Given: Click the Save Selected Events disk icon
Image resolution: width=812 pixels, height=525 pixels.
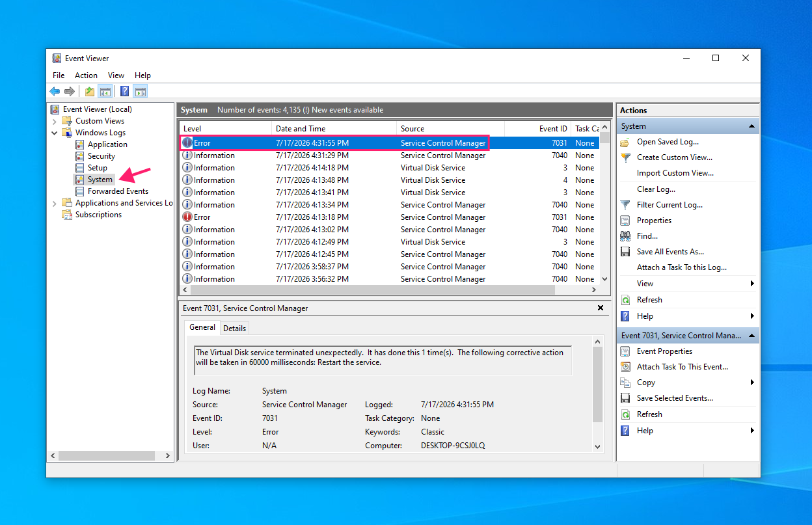Looking at the screenshot, I should pyautogui.click(x=625, y=398).
